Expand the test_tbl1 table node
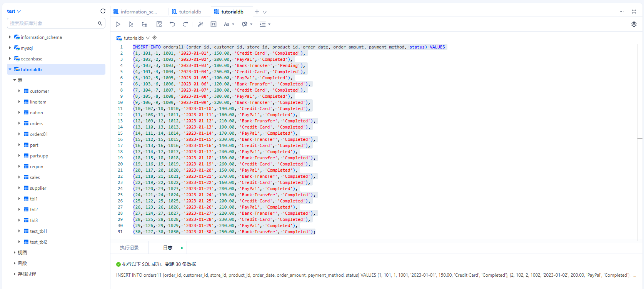Screen dimensions: 644x289 pyautogui.click(x=19, y=231)
